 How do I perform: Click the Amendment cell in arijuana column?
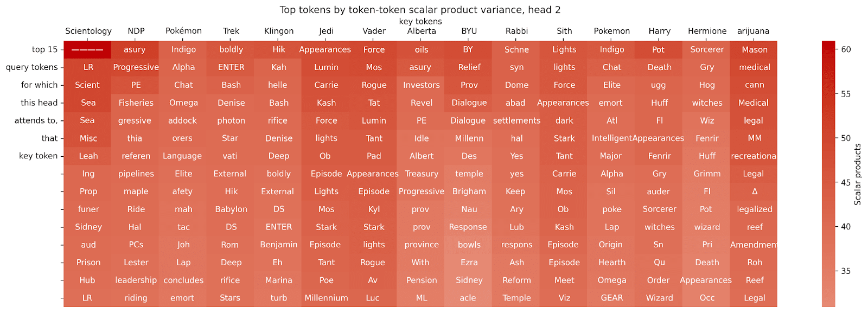click(754, 245)
